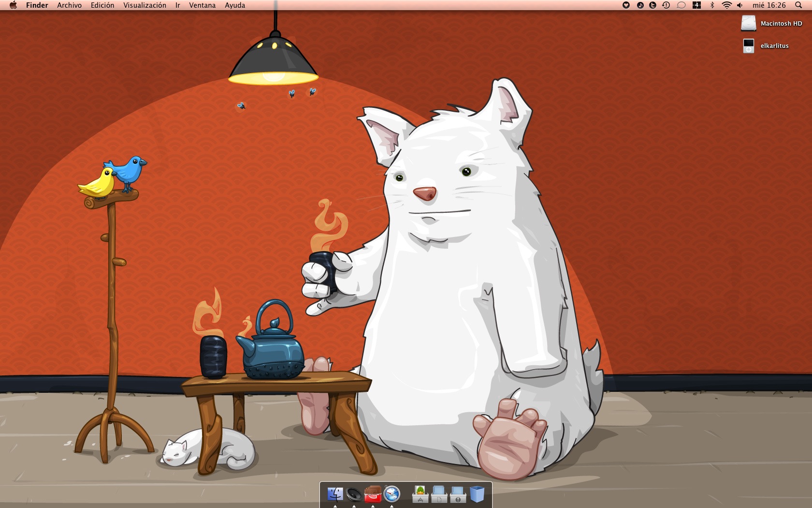Select the Macintosh HD drive icon
The image size is (812, 508).
click(x=748, y=23)
